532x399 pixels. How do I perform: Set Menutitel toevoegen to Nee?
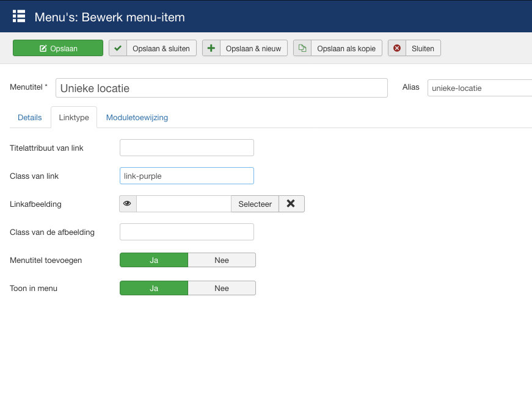pyautogui.click(x=221, y=260)
